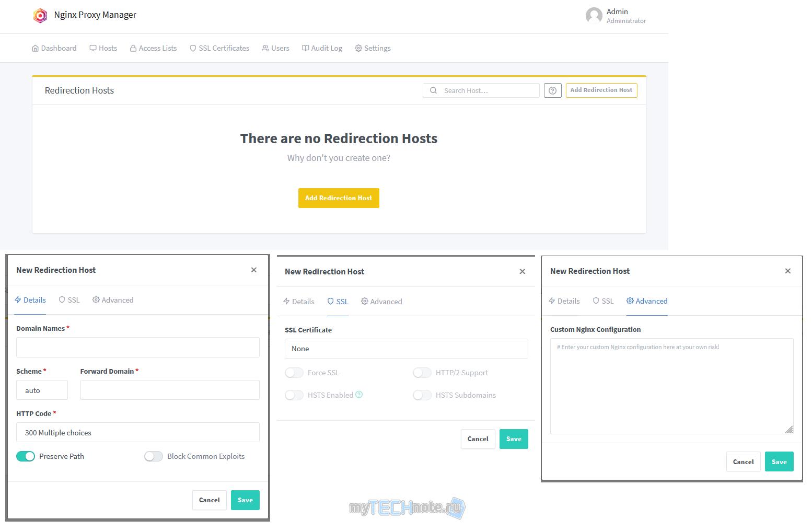Screen dimensions: 812x531
Task: Click Cancel in the Advanced dialog
Action: 744,461
